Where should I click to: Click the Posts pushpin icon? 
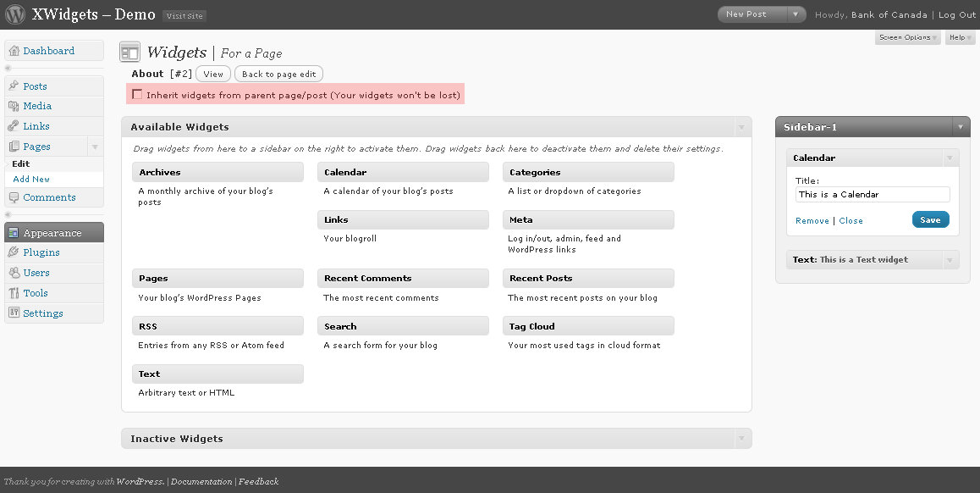pos(14,86)
